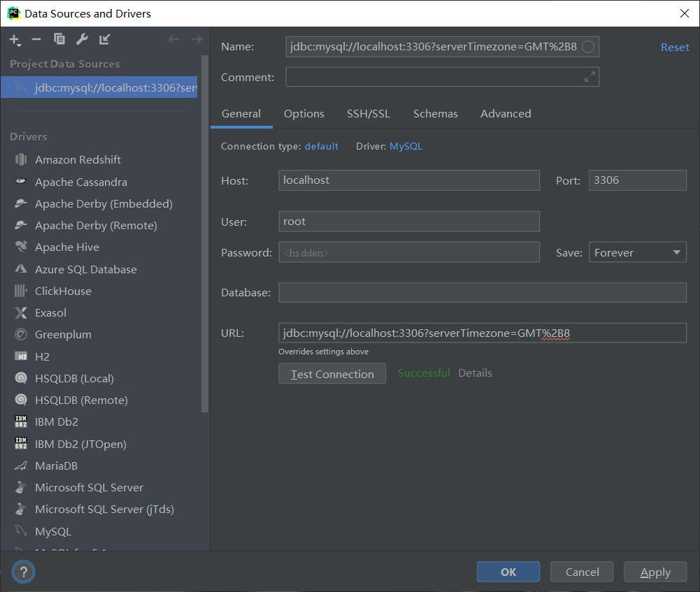This screenshot has width=700, height=592.
Task: Click the Test Connection button
Action: [x=331, y=373]
